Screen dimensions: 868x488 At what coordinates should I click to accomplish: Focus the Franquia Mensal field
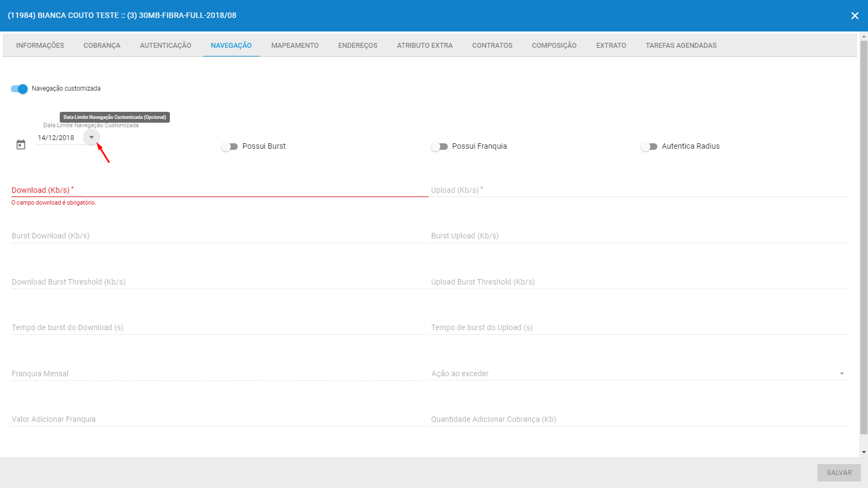pos(219,373)
